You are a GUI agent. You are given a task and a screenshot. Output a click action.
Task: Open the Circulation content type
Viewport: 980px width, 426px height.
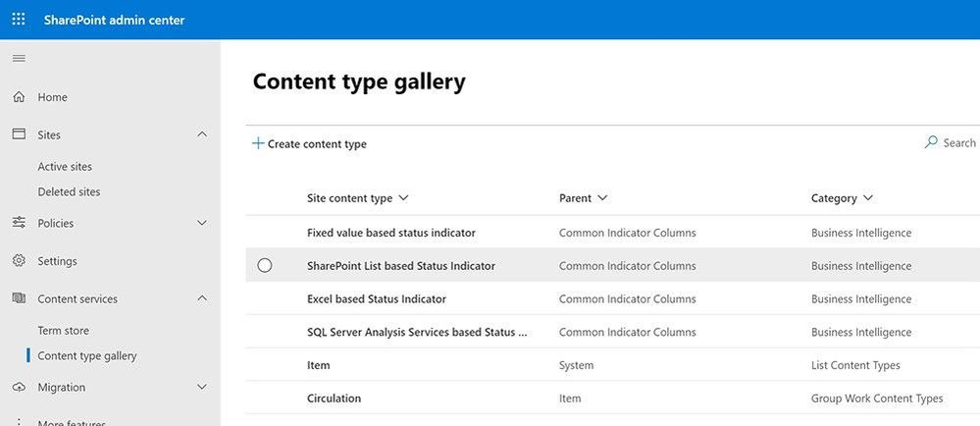pyautogui.click(x=334, y=399)
